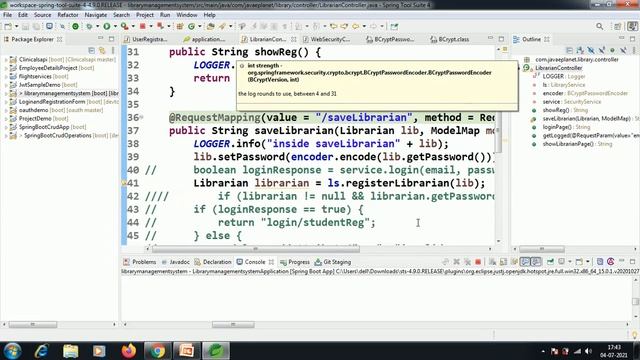Click the Open Perspective icon at top right

618,27
